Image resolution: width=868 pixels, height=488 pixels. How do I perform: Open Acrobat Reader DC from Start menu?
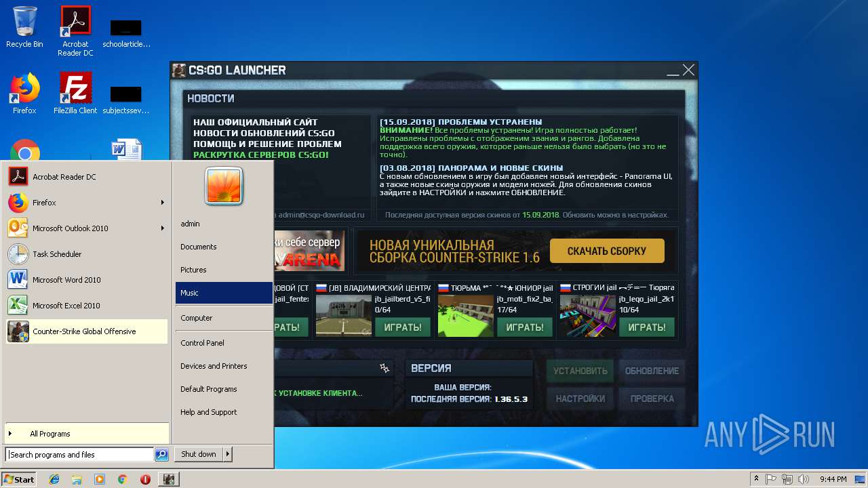pyautogui.click(x=87, y=177)
